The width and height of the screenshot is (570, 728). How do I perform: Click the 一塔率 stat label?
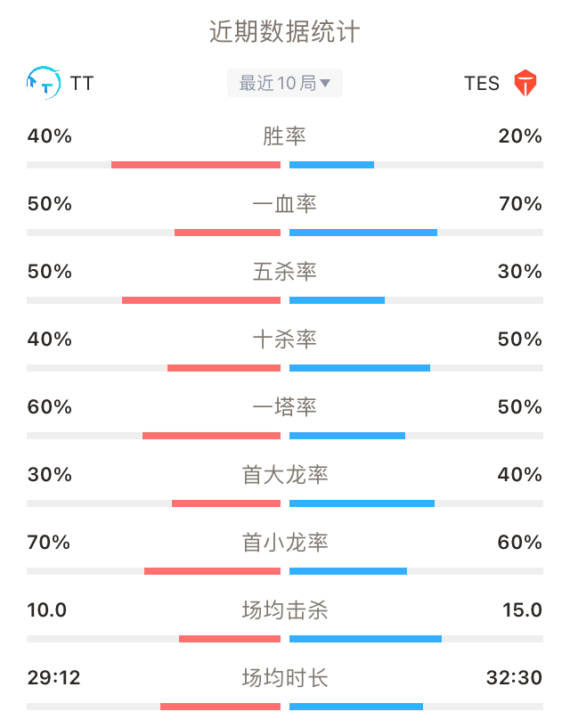[x=284, y=407]
